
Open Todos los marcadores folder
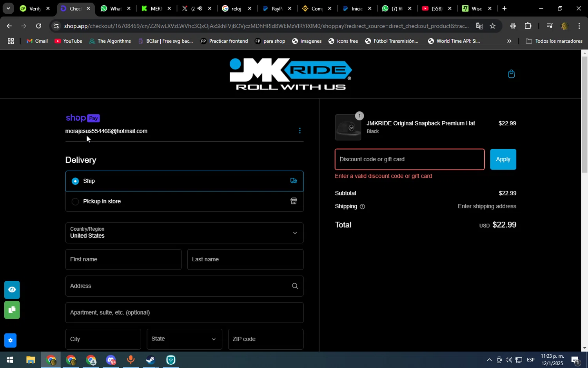[x=554, y=41]
